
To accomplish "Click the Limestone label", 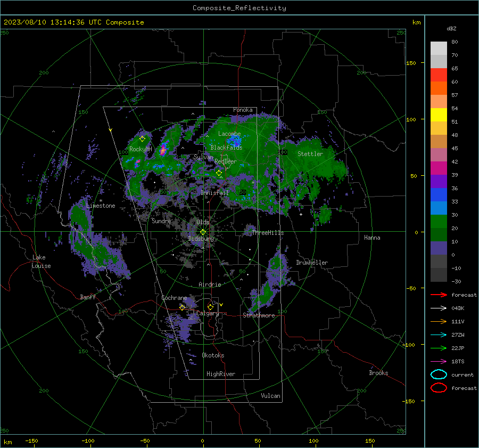I will (101, 206).
